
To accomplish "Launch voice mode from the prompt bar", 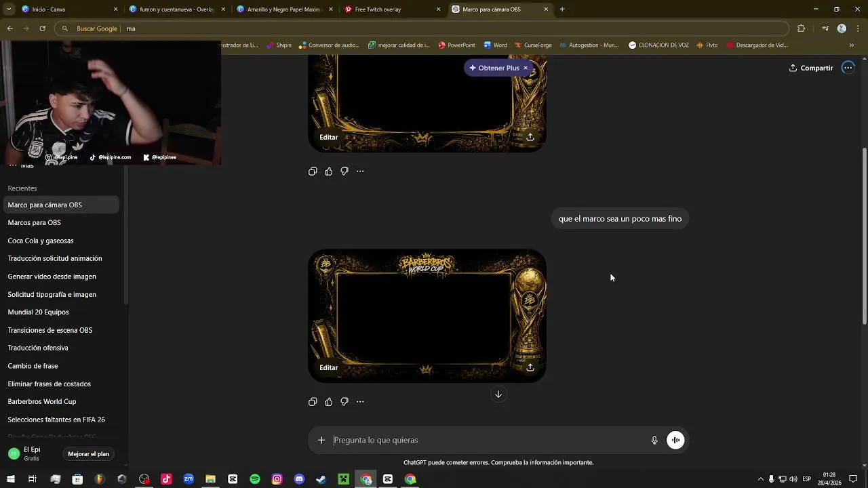I will (x=675, y=440).
